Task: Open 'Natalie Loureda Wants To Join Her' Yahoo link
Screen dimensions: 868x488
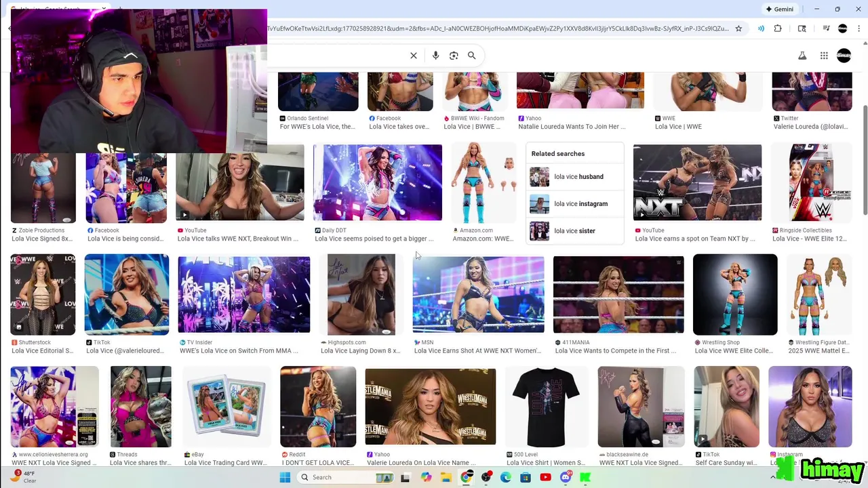Action: click(572, 127)
